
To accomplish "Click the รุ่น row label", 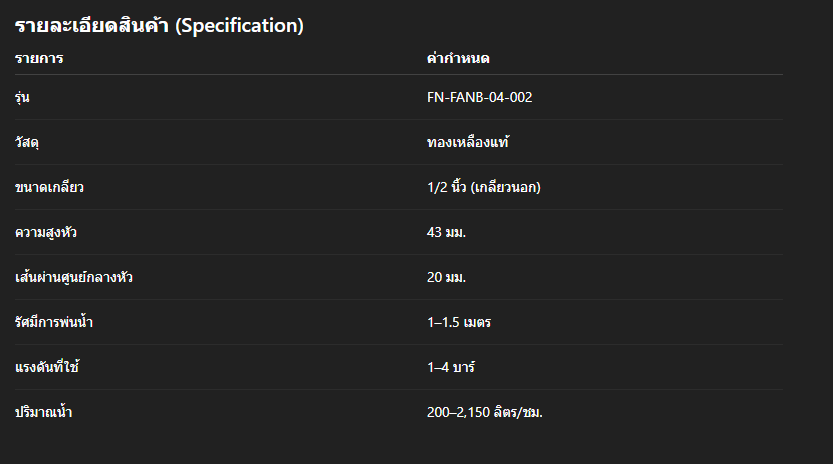I will coord(22,97).
